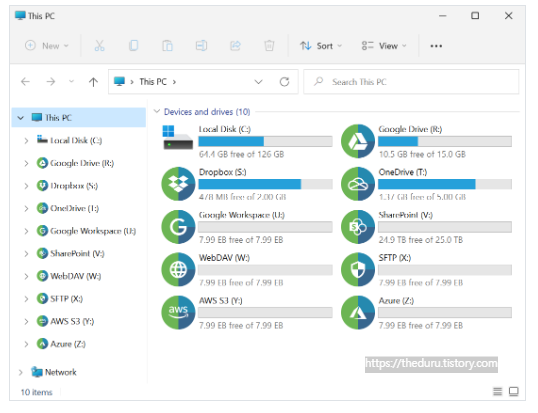This screenshot has height=413, width=538.
Task: Expand Dropbox (S:) tree node
Action: [26, 186]
